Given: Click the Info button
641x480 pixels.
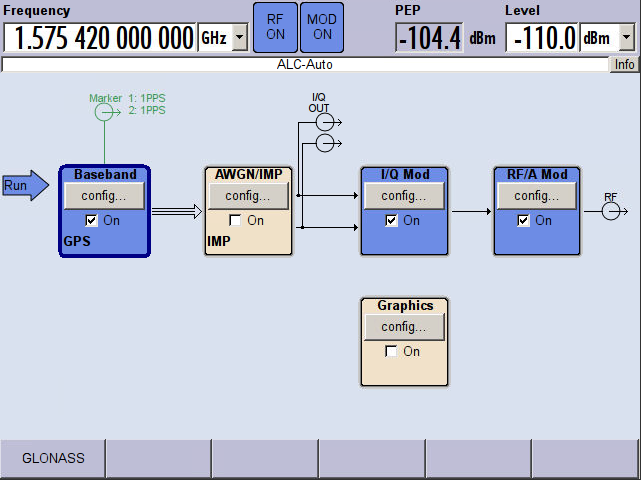Looking at the screenshot, I should (624, 64).
